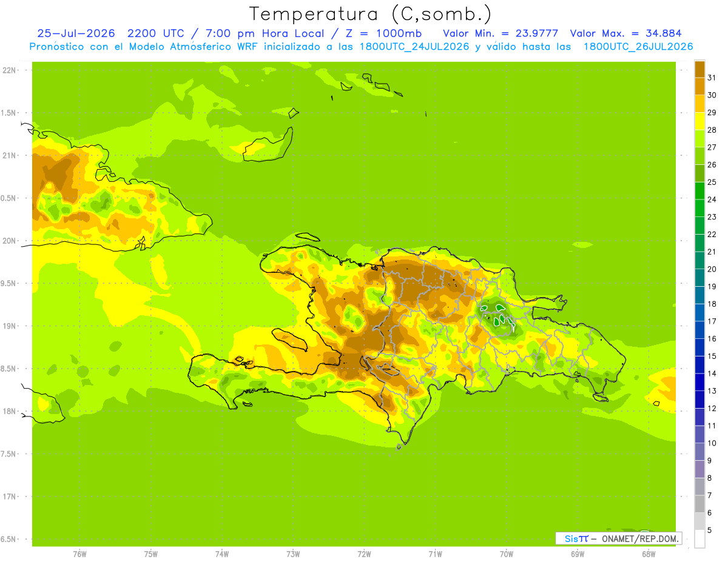Click the 'Valor Max. = 34.884' text
Viewport: 728px width, 562px height.
tap(625, 33)
